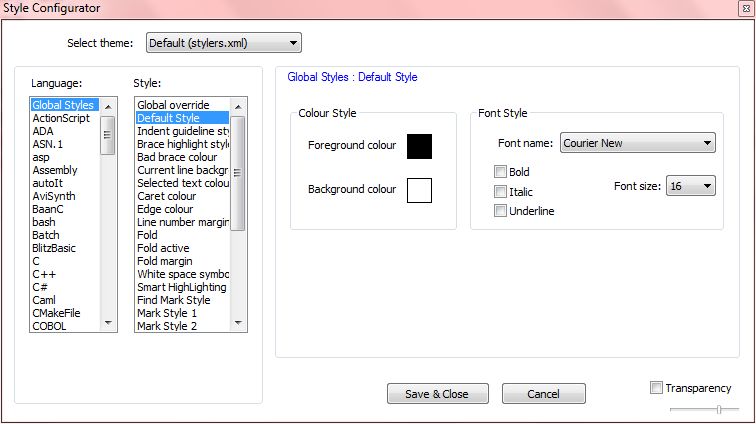Toggle the Transparency checkbox
This screenshot has width=756, height=424.
point(657,388)
